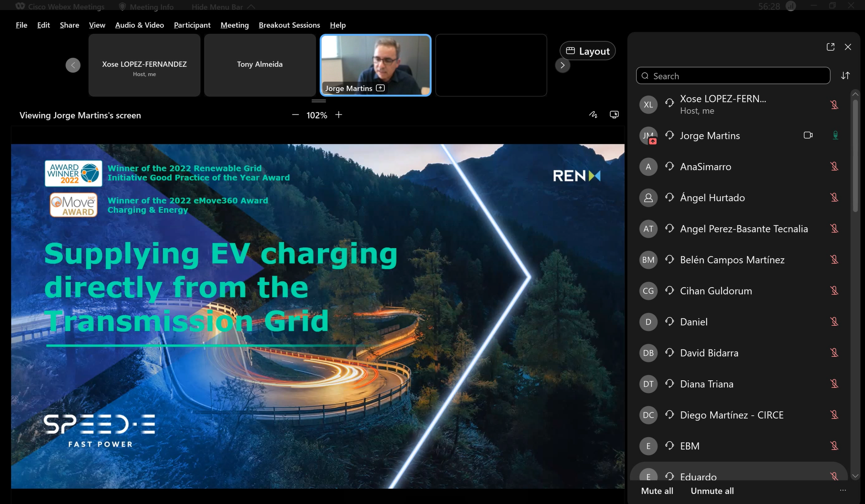Click the participant Search field

tap(733, 76)
